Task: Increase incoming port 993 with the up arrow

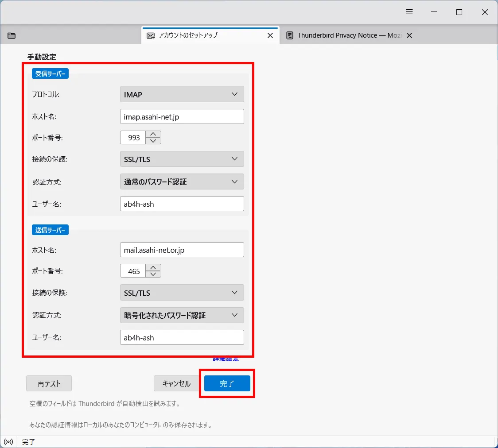Action: [154, 134]
